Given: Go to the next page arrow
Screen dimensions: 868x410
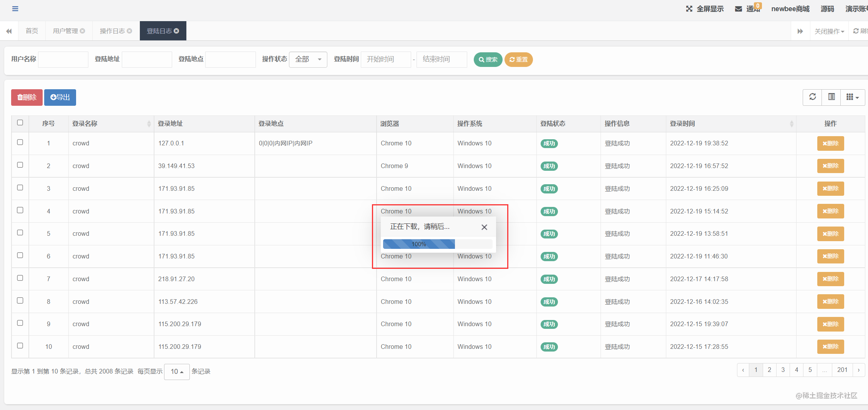Looking at the screenshot, I should 859,370.
